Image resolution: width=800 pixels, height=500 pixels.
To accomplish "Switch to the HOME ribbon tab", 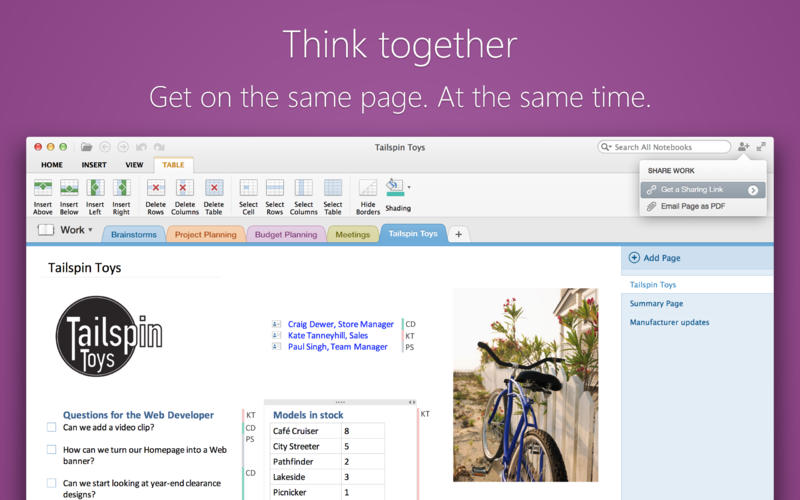I will click(52, 165).
